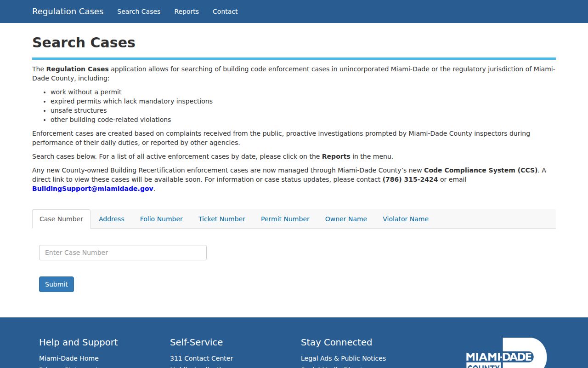Open the Reports menu item

tap(187, 11)
